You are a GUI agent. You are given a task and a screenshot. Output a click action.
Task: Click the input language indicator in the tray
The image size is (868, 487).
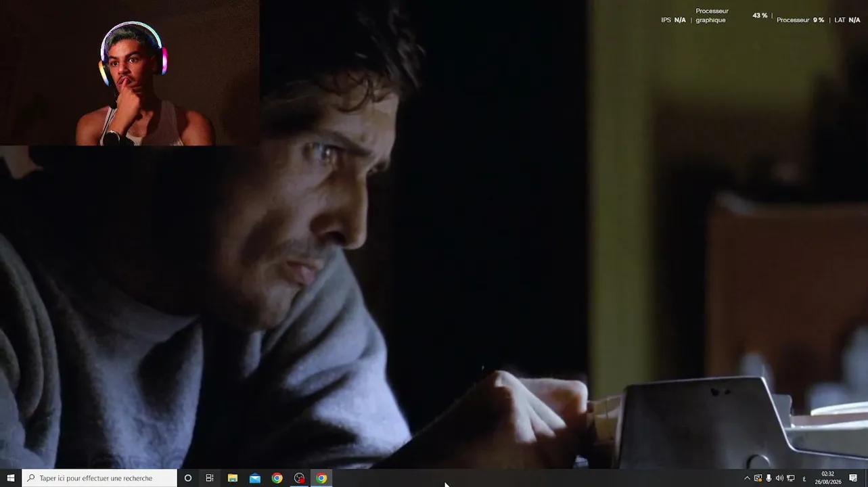coord(804,478)
